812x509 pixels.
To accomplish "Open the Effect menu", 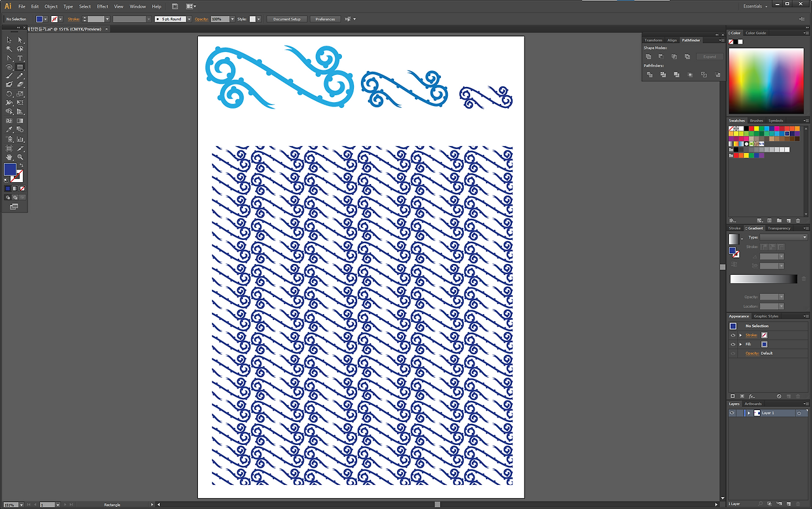I will (x=103, y=6).
